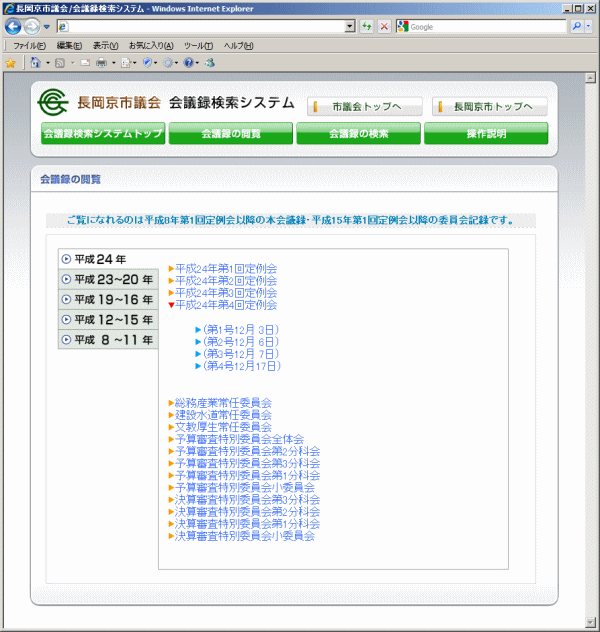Open minutes (第1号12月 3日)
Image resolution: width=600 pixels, height=632 pixels.
tap(241, 330)
